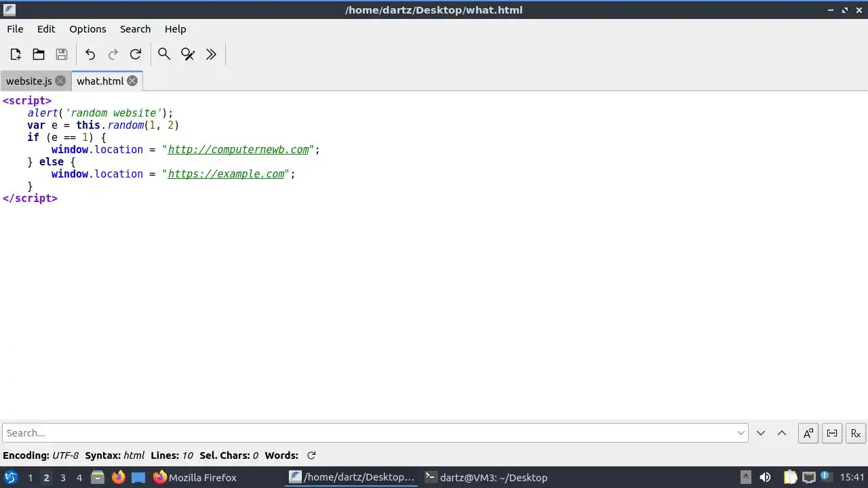
Task: Click the clipboard manager tray icon
Action: click(790, 477)
